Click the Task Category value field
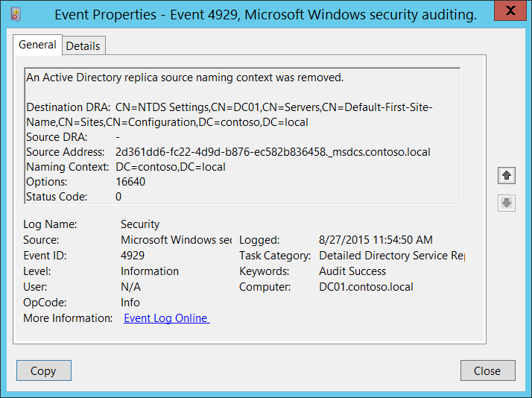This screenshot has width=532, height=398. pyautogui.click(x=390, y=256)
